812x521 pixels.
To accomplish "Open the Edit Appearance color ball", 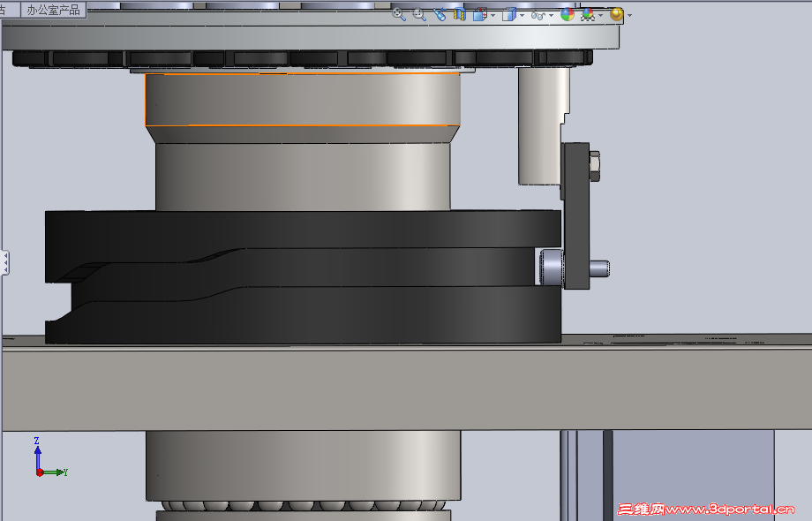I will click(x=568, y=14).
